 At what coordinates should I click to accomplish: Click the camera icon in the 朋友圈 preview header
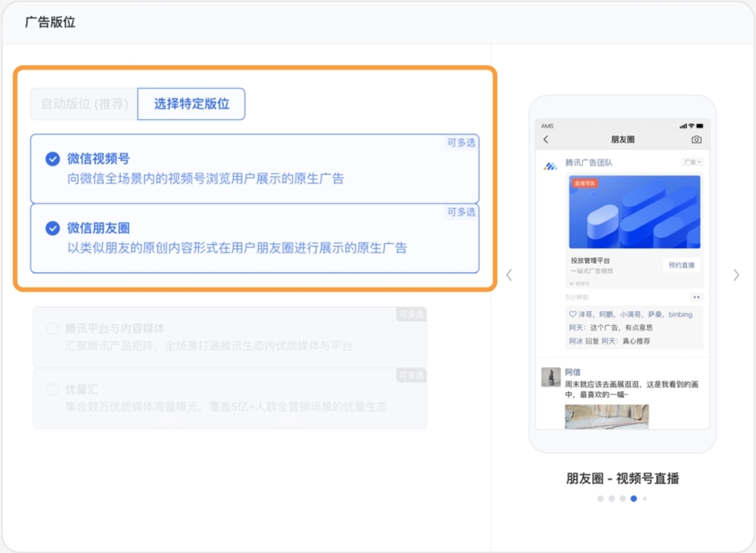coord(696,139)
